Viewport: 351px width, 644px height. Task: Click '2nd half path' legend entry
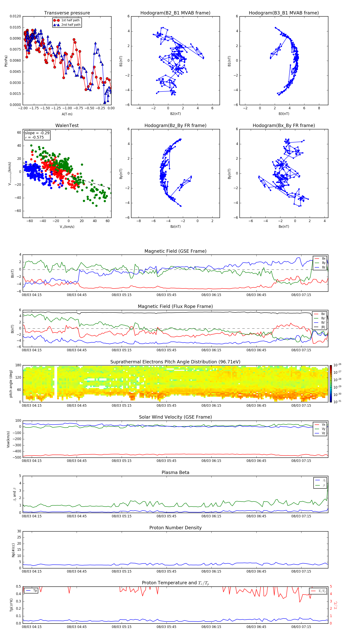tap(67, 25)
